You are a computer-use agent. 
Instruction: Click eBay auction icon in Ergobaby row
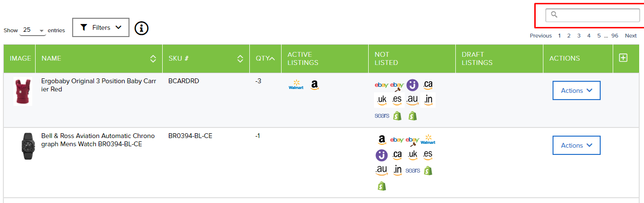click(x=397, y=86)
